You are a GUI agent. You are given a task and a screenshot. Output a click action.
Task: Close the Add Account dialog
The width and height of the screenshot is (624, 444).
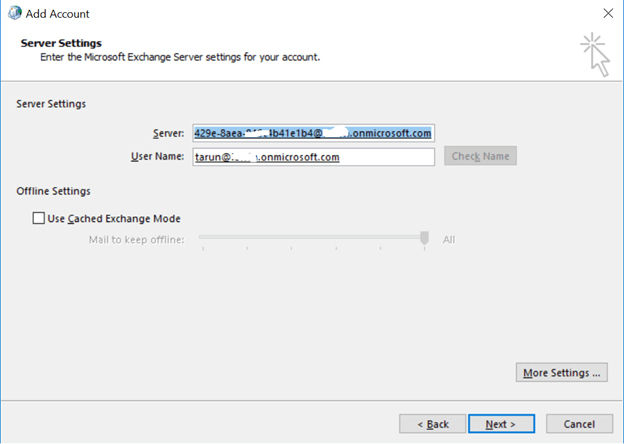pos(608,14)
